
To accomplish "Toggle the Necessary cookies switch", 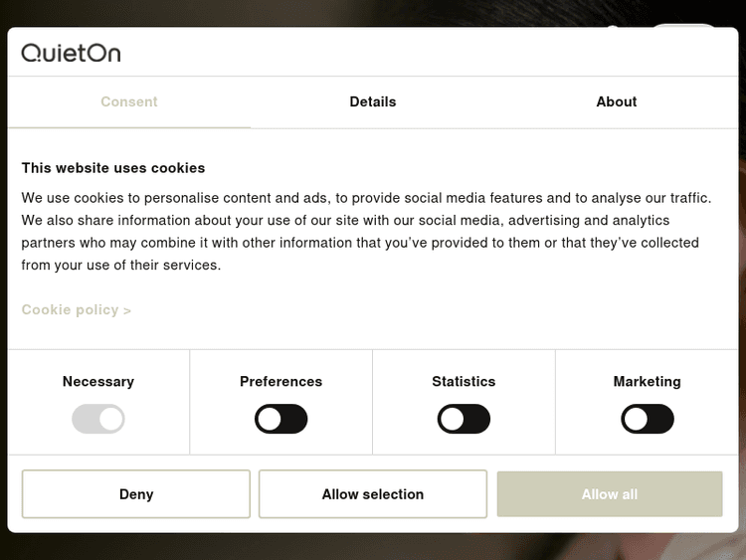I will (x=98, y=419).
